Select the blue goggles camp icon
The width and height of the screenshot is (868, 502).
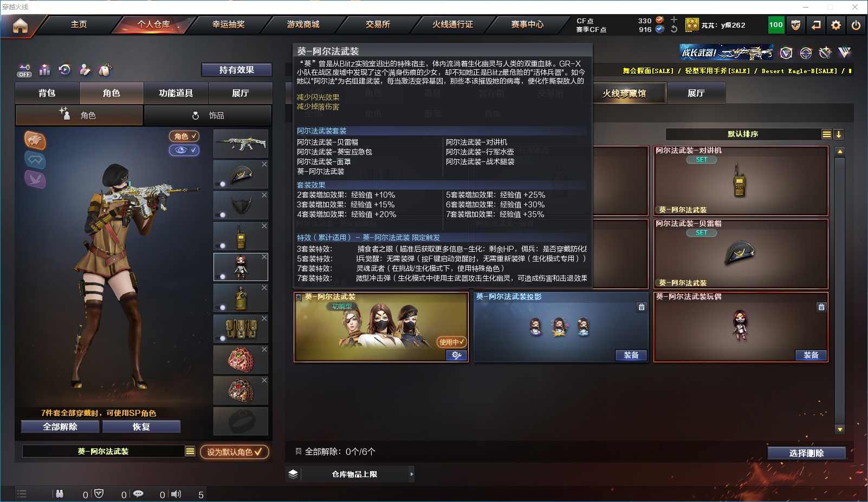tap(35, 160)
